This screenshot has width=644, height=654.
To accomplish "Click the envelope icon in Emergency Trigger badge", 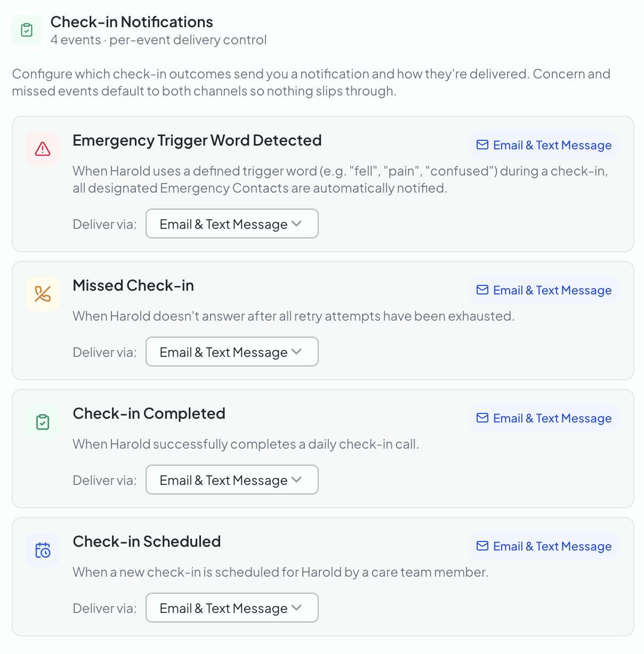I will click(482, 145).
